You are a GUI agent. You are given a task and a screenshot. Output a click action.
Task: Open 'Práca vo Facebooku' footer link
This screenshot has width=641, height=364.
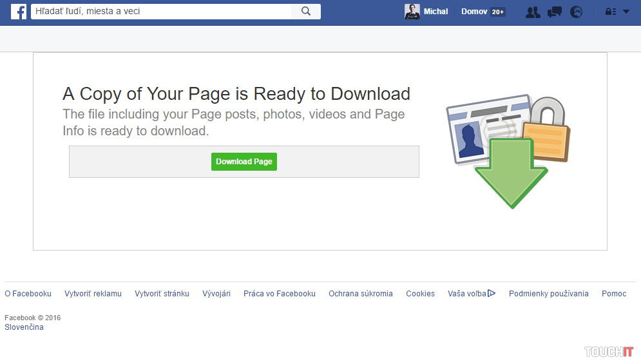click(280, 294)
